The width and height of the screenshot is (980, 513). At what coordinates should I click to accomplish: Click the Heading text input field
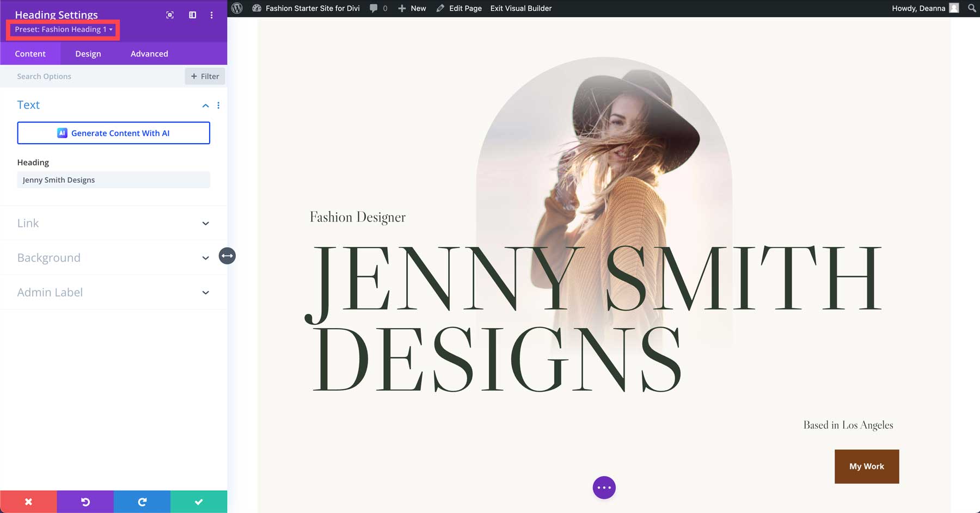point(113,180)
